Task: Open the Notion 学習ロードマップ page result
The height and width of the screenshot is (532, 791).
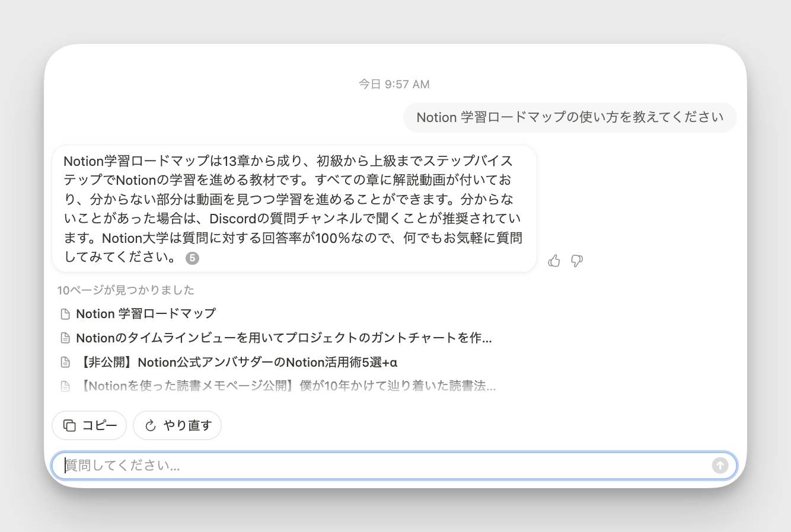Action: pos(146,313)
